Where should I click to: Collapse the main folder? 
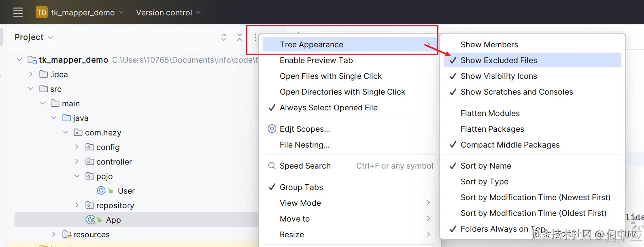point(43,103)
